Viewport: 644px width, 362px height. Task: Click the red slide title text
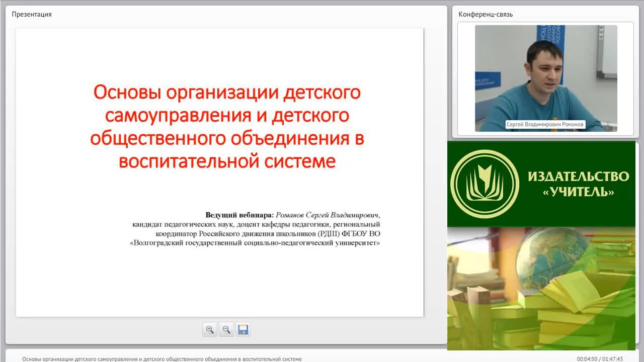coord(227,127)
